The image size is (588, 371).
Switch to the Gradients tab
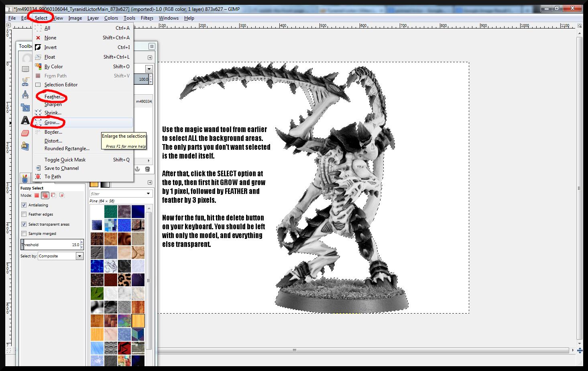pos(105,184)
